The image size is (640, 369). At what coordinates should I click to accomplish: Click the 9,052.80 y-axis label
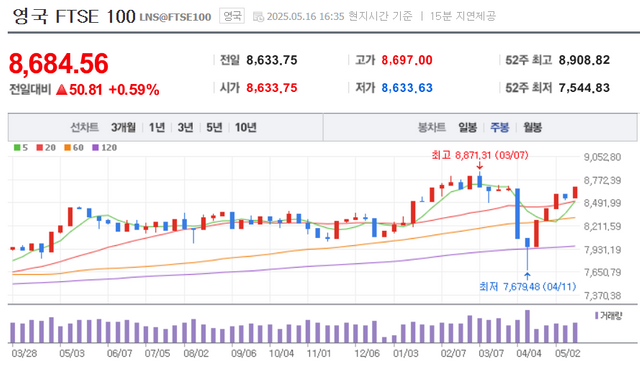[x=602, y=157]
